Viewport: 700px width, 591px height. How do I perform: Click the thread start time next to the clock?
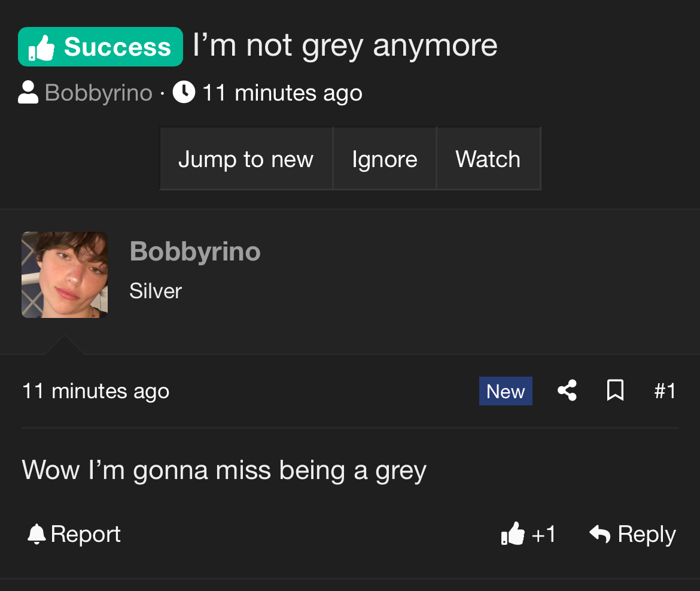tap(282, 93)
